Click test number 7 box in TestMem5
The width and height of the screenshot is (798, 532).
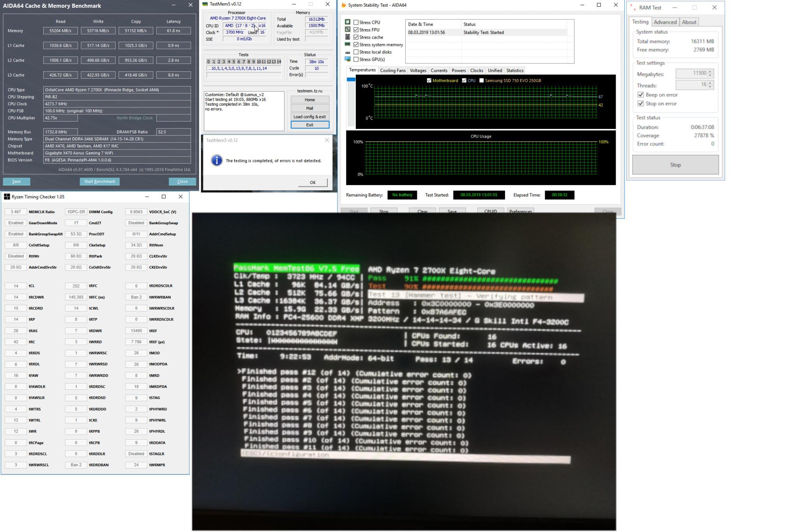click(x=244, y=62)
